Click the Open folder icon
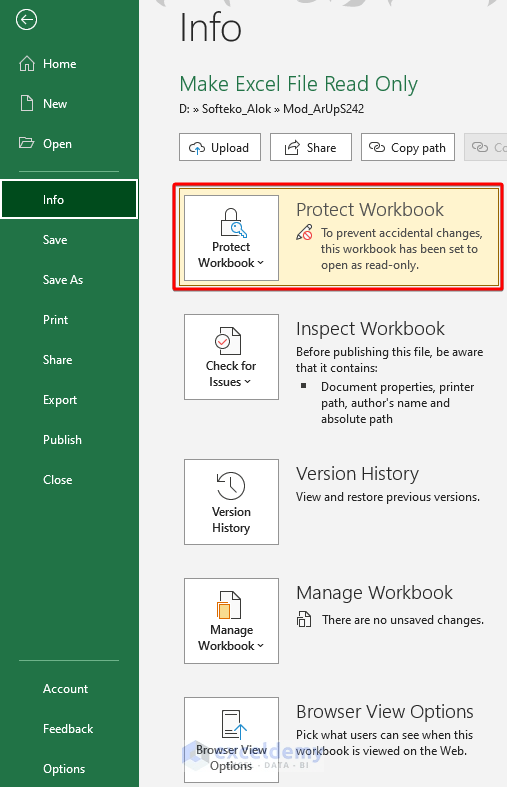507x787 pixels. (x=27, y=143)
